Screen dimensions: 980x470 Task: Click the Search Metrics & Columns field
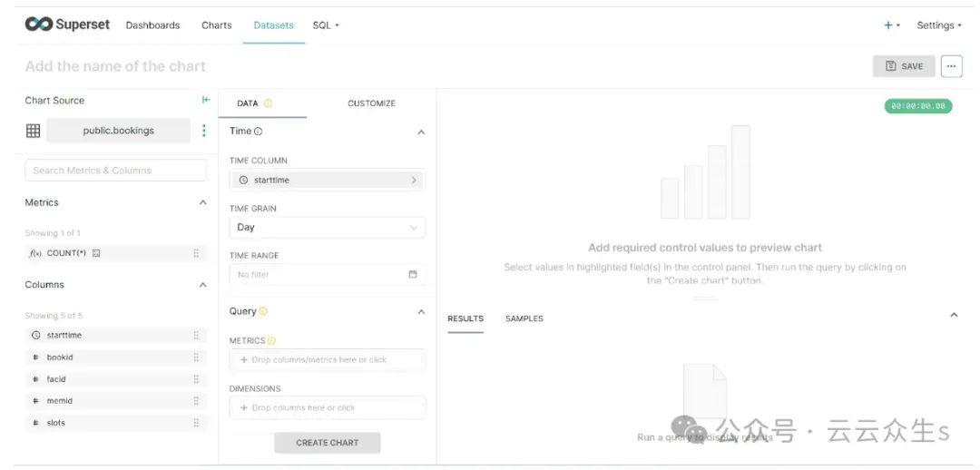pyautogui.click(x=115, y=171)
